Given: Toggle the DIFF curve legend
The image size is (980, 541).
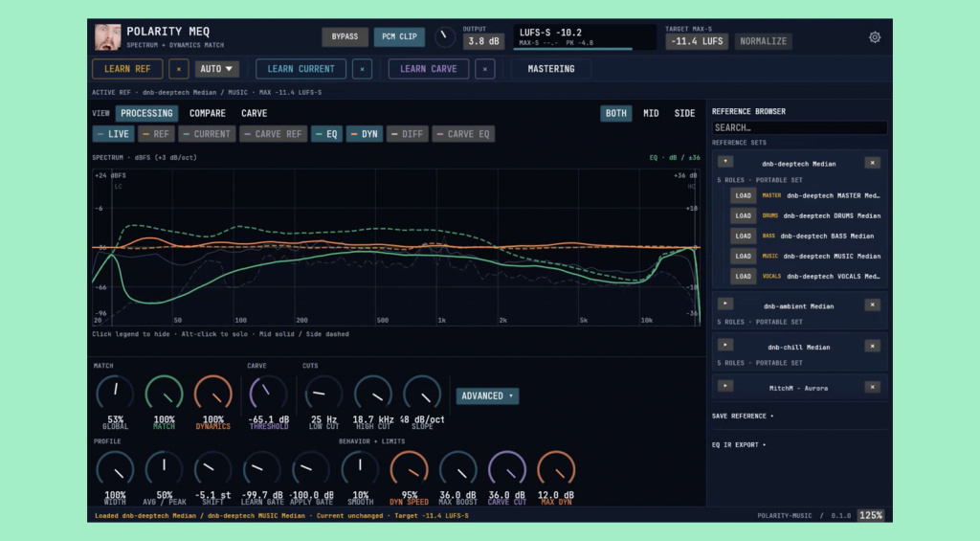Looking at the screenshot, I should pyautogui.click(x=407, y=134).
